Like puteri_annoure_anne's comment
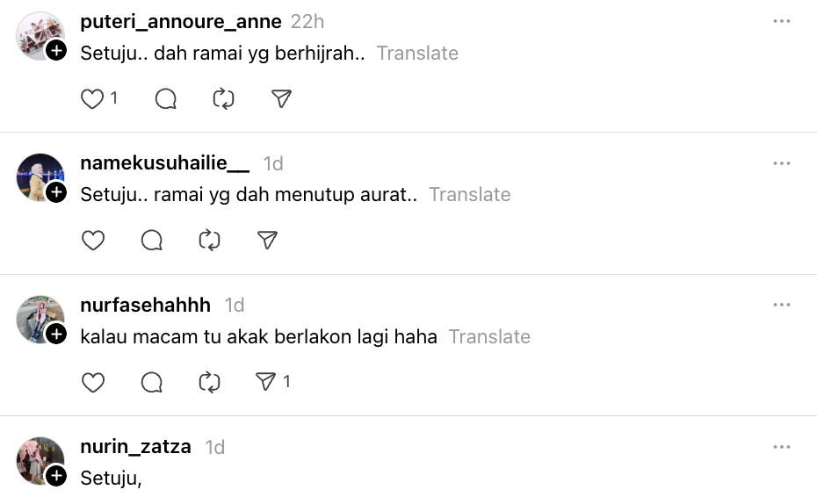Image resolution: width=817 pixels, height=504 pixels. (x=93, y=99)
